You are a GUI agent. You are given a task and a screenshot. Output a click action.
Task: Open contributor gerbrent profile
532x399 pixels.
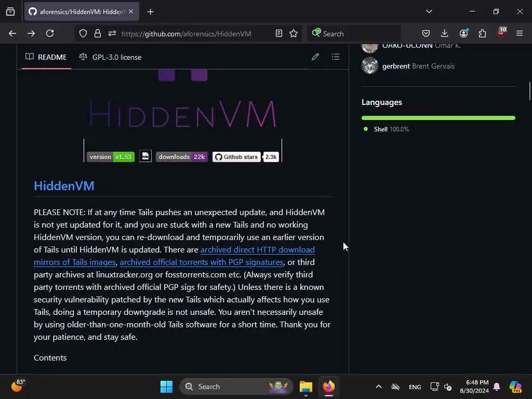pos(396,66)
